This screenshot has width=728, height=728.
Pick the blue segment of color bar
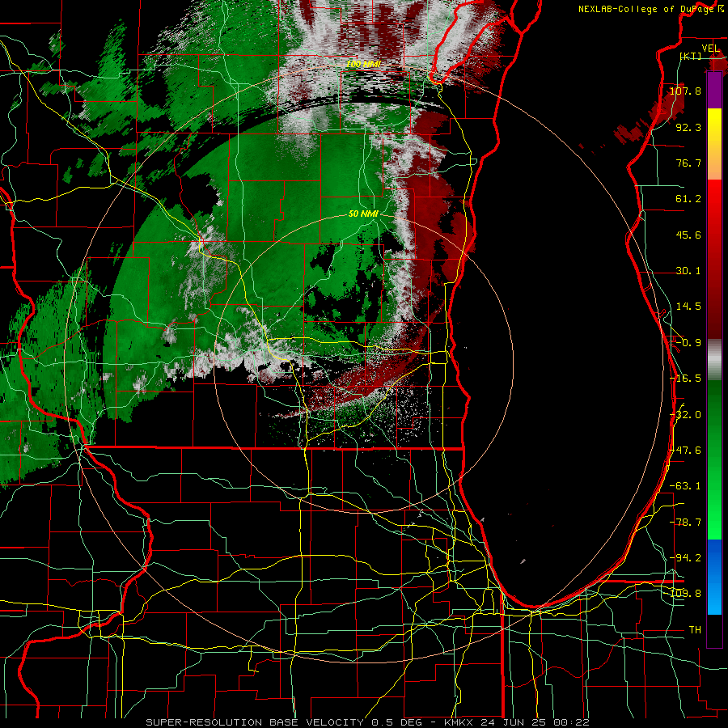714,577
